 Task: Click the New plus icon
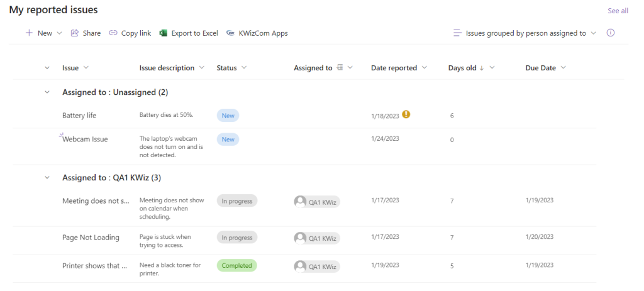pyautogui.click(x=29, y=33)
